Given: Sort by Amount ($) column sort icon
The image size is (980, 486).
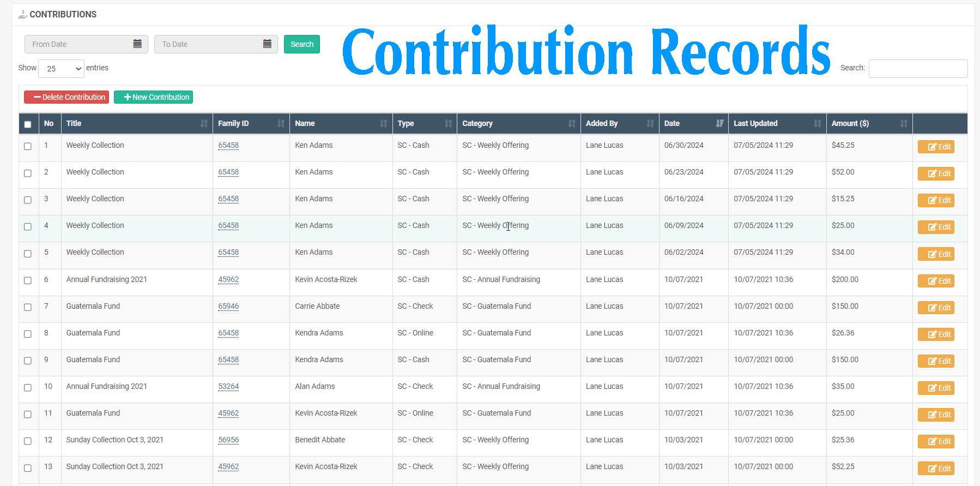Looking at the screenshot, I should [904, 124].
